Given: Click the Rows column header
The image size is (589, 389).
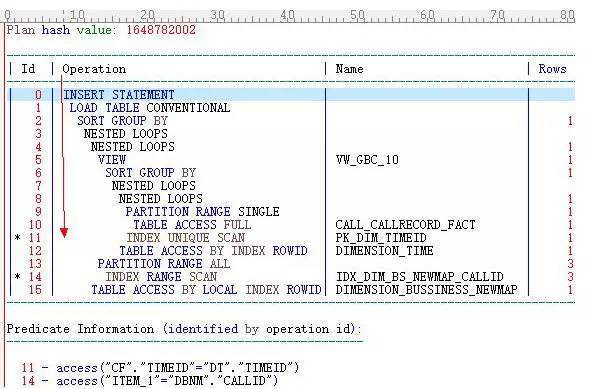Looking at the screenshot, I should (x=552, y=69).
